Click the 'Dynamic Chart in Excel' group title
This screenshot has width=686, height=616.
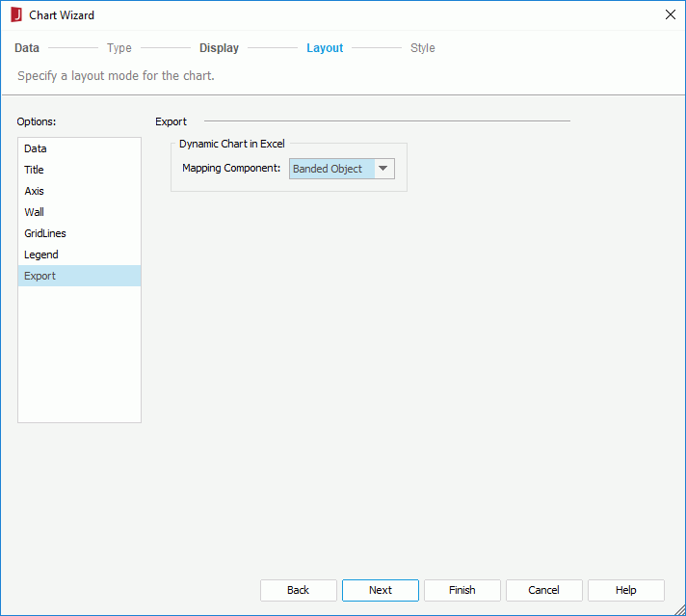click(232, 144)
